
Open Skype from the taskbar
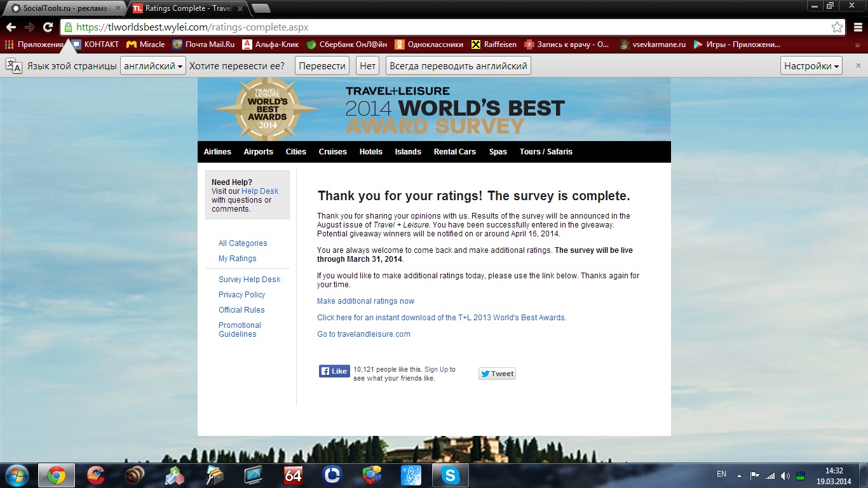[451, 475]
